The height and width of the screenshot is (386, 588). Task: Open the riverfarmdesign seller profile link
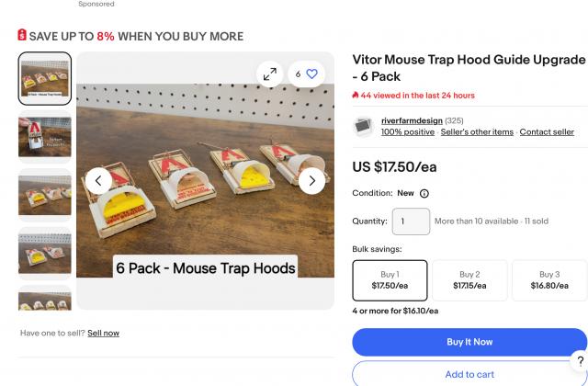(412, 120)
